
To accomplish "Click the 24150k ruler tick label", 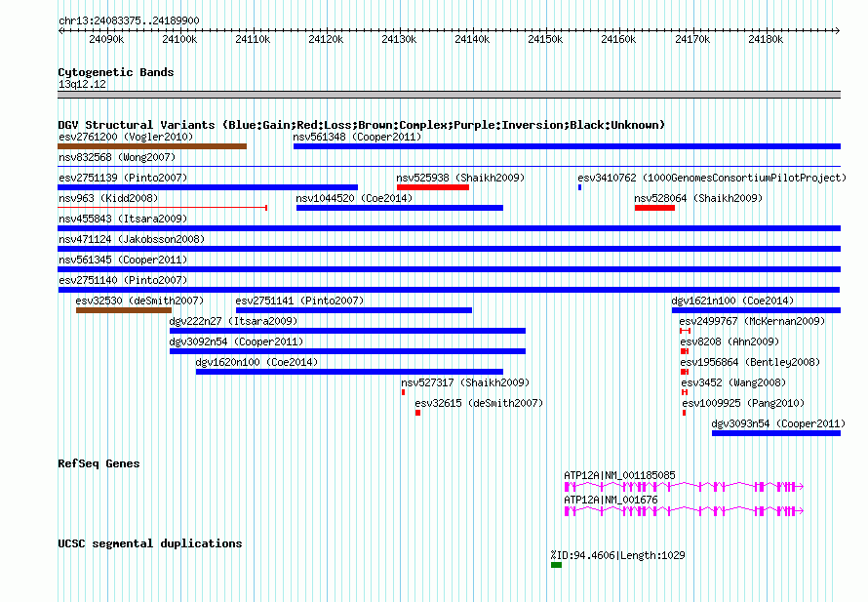I will click(x=545, y=39).
